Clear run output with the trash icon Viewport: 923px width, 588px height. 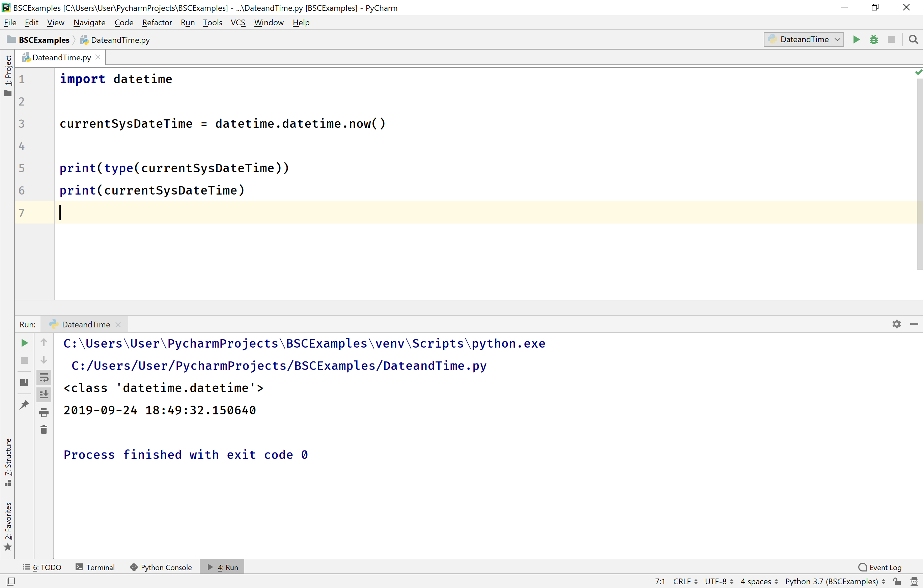point(44,430)
